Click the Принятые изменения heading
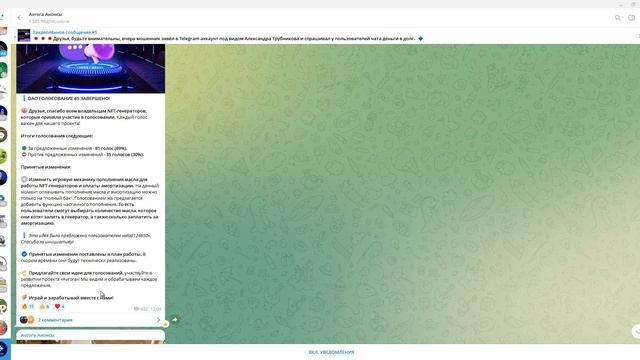The height and width of the screenshot is (360, 640). click(46, 167)
